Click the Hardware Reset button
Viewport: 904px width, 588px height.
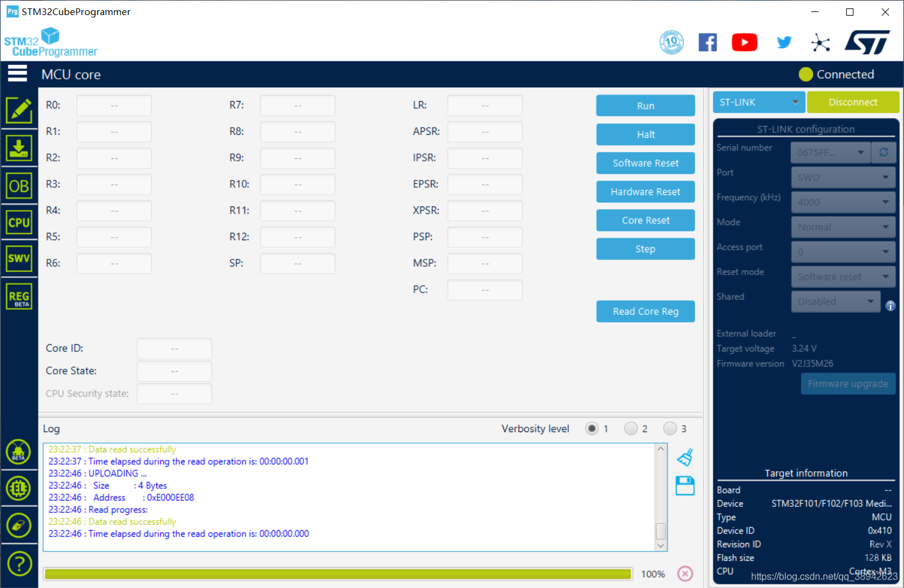pyautogui.click(x=645, y=191)
